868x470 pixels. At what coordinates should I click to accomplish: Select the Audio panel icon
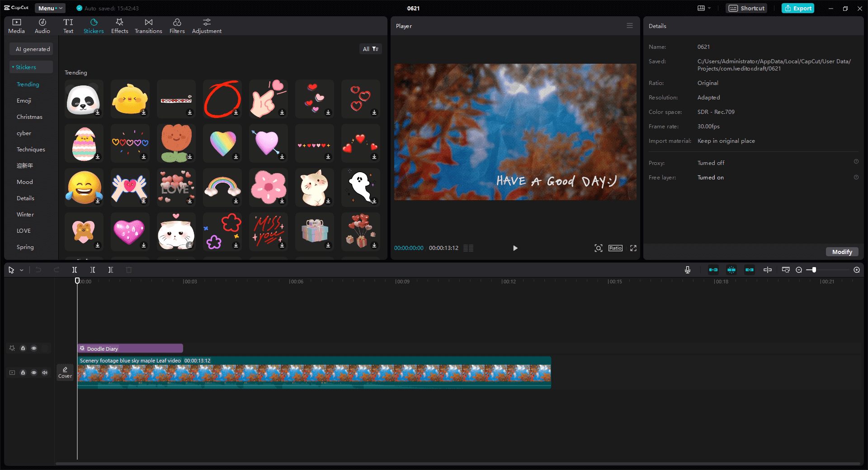point(42,25)
